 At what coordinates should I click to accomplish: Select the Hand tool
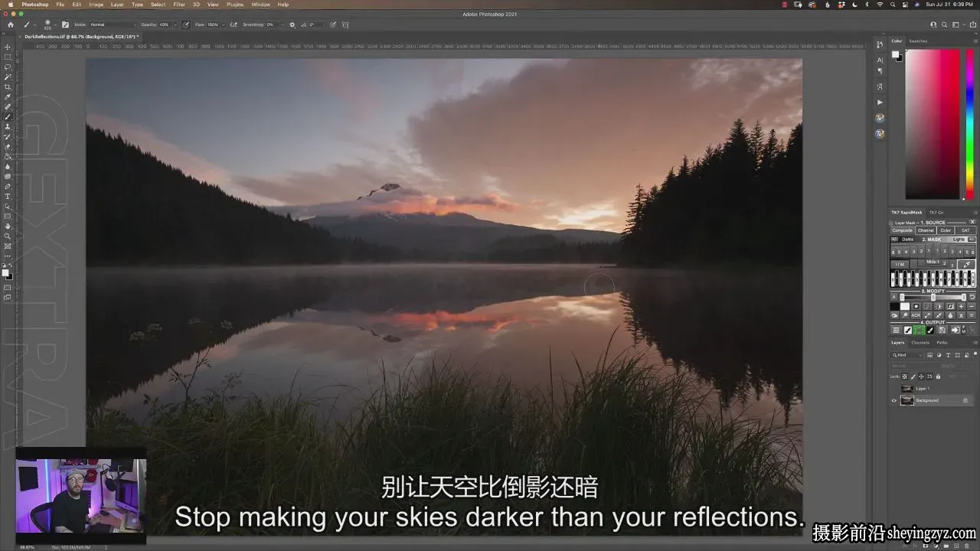(x=8, y=227)
